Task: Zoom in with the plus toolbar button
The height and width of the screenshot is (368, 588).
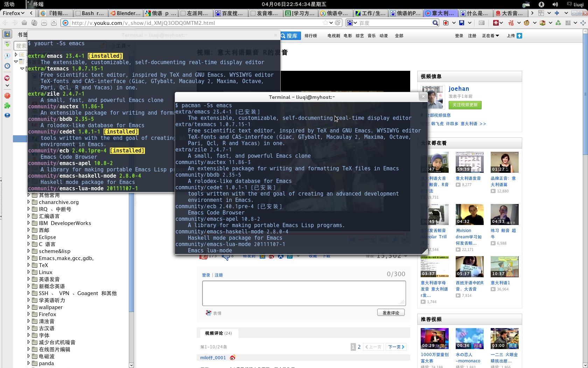Action: pos(54,23)
